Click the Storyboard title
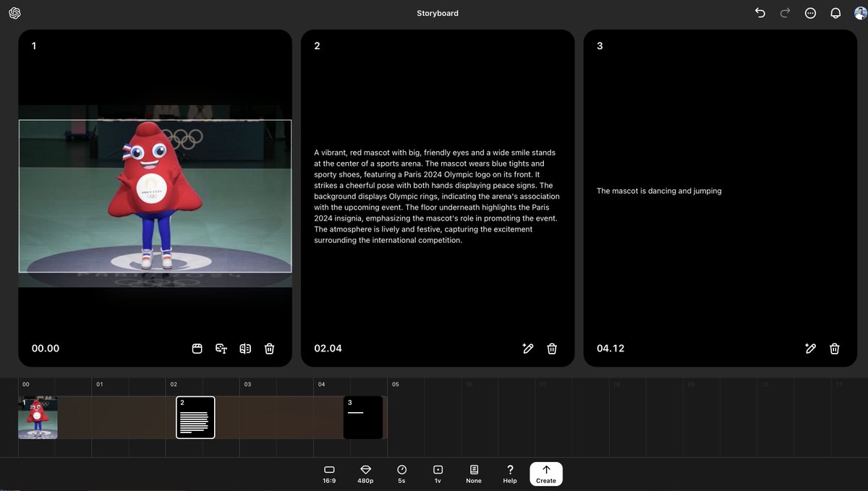868x491 pixels. [x=438, y=13]
